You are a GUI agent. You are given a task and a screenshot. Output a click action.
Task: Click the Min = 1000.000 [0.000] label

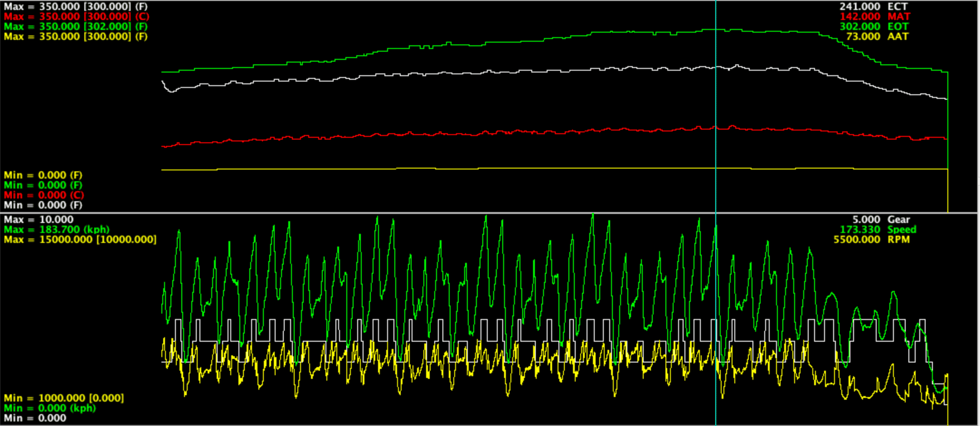63,398
